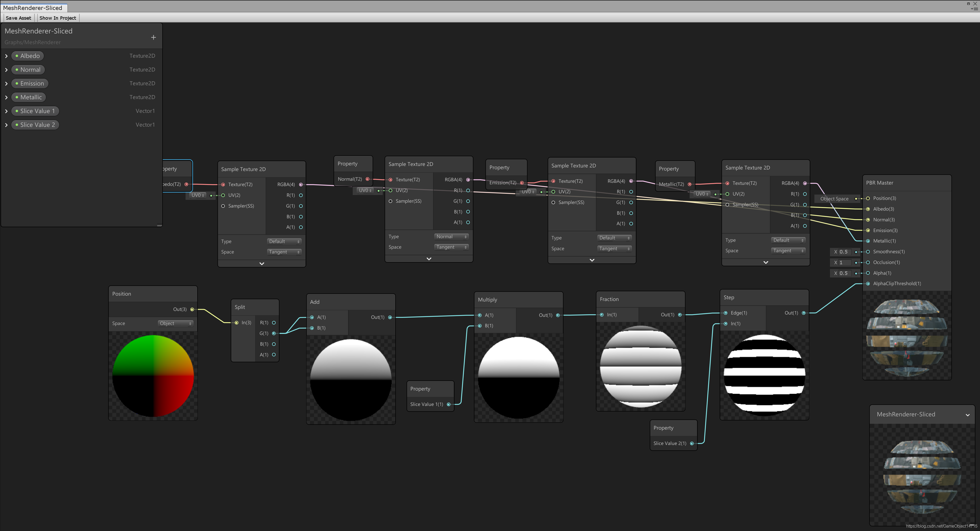Click Fraction node Out(1) port
980x531 pixels.
click(680, 315)
